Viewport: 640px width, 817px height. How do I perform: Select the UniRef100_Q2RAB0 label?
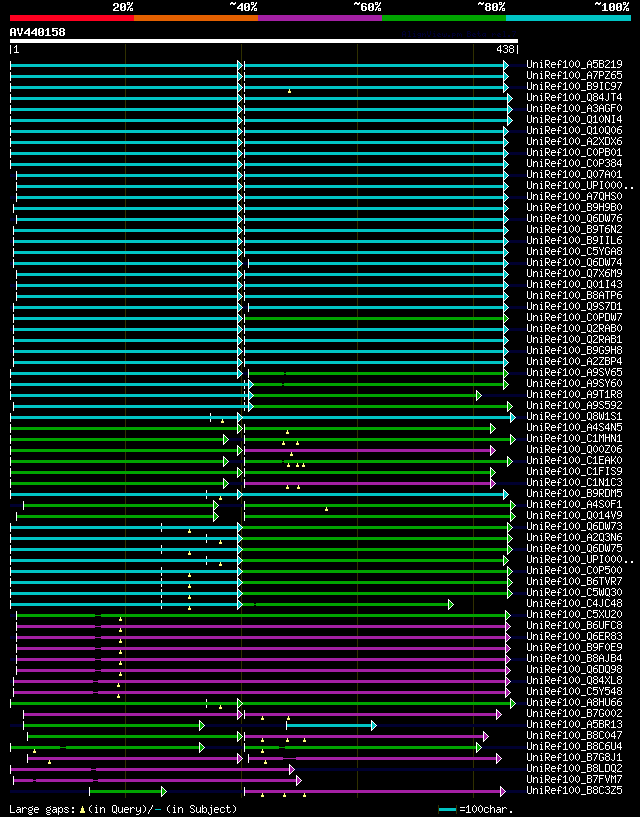tap(574, 328)
